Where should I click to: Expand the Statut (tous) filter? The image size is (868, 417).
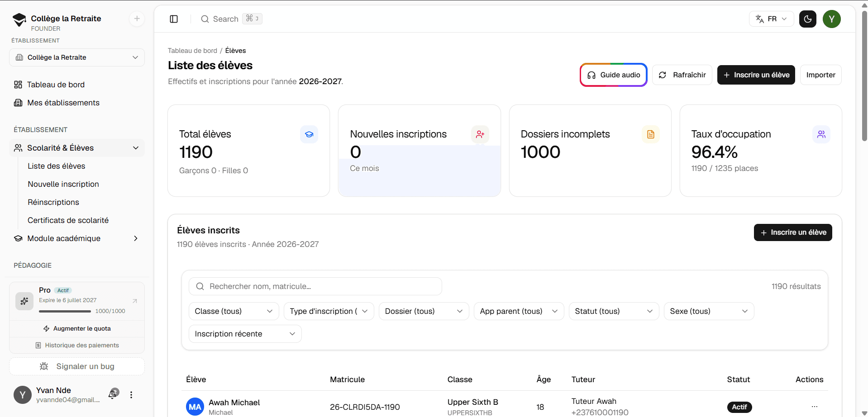[x=614, y=311]
